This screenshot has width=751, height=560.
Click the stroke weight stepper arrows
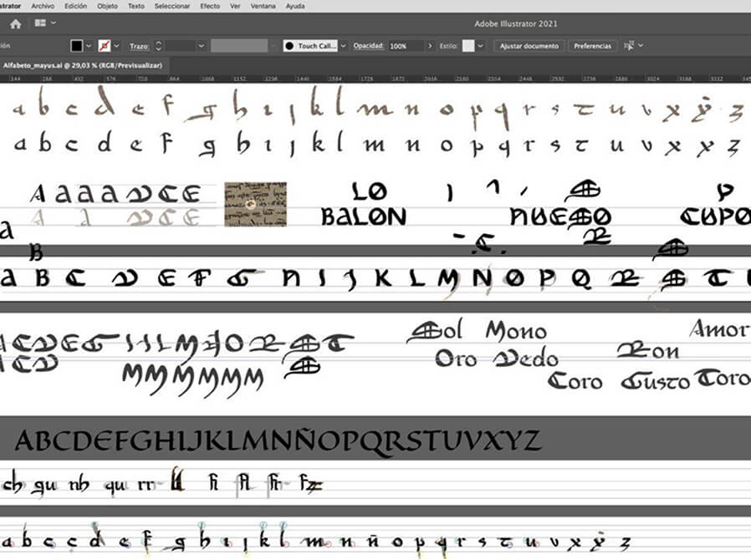click(x=159, y=46)
